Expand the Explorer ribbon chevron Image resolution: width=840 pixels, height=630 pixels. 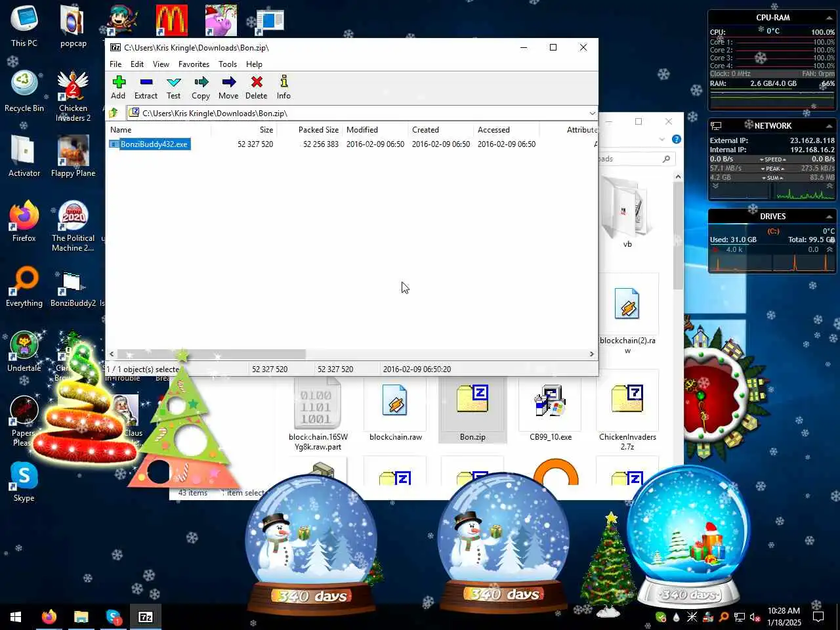(661, 139)
